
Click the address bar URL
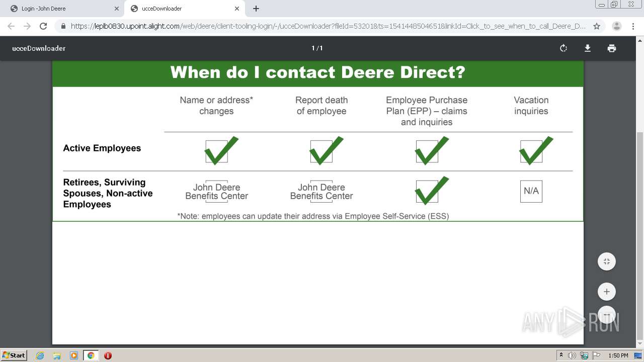(328, 26)
